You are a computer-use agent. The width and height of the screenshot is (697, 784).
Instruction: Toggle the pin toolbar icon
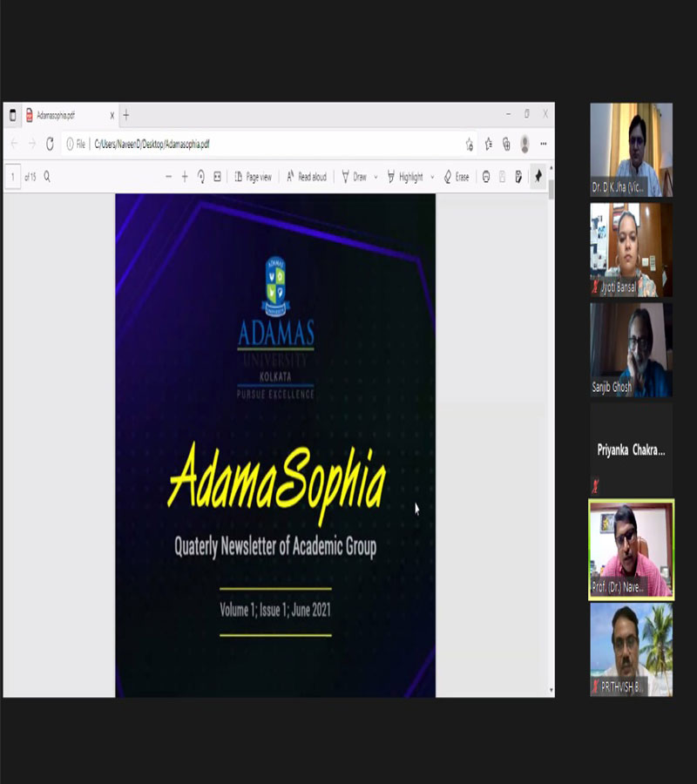coord(538,176)
